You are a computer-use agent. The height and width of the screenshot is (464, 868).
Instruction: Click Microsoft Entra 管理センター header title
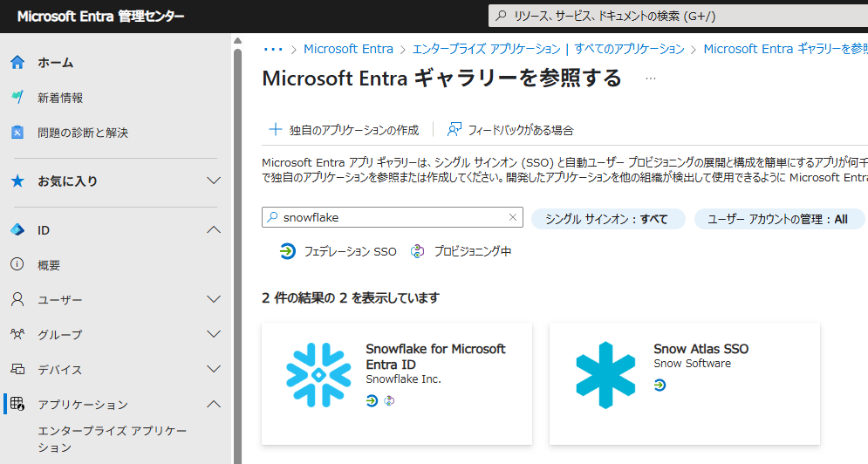[100, 17]
